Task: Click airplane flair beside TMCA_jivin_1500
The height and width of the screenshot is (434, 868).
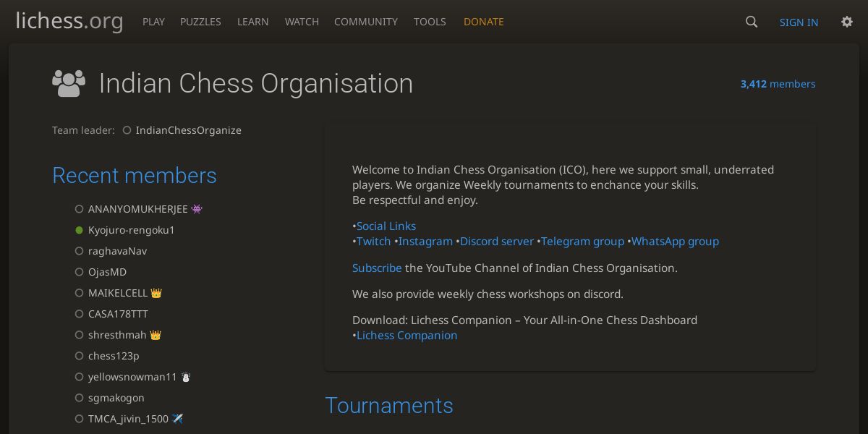Action: (x=177, y=419)
